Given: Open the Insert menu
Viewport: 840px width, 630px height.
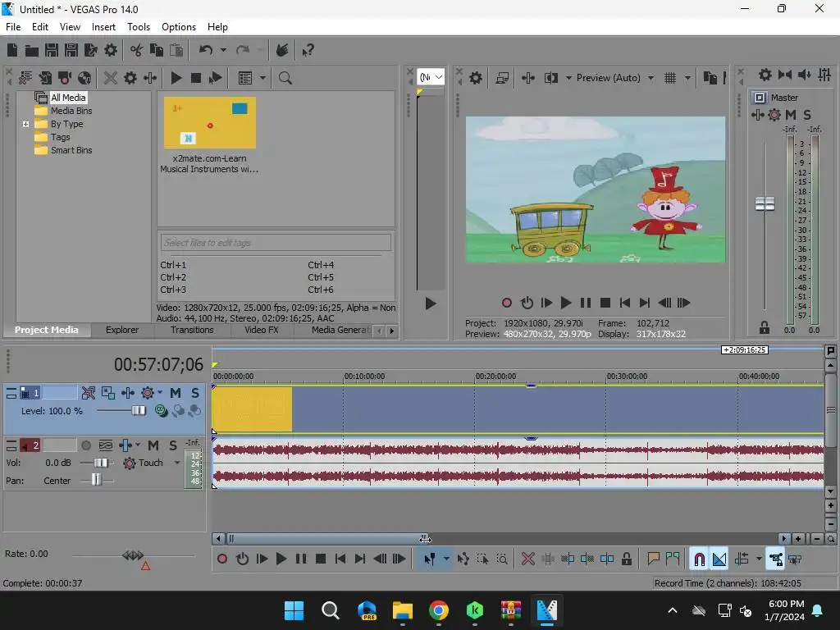Looking at the screenshot, I should [103, 27].
